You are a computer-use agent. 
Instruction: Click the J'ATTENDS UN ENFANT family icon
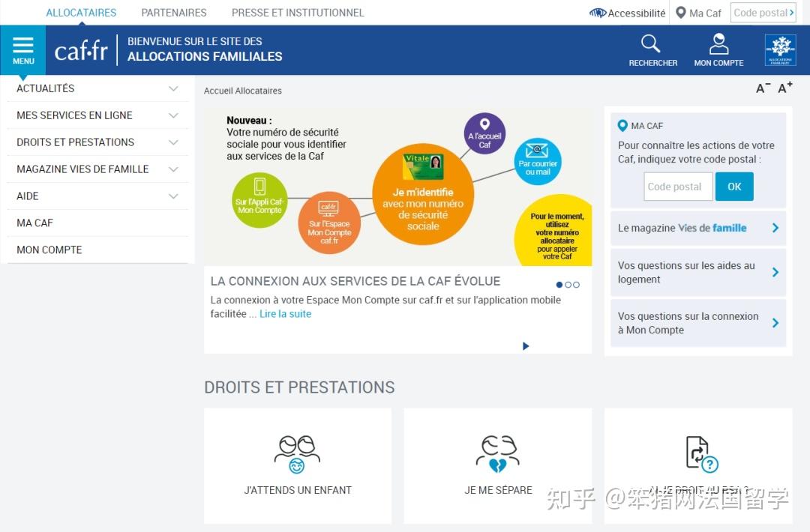click(x=297, y=450)
